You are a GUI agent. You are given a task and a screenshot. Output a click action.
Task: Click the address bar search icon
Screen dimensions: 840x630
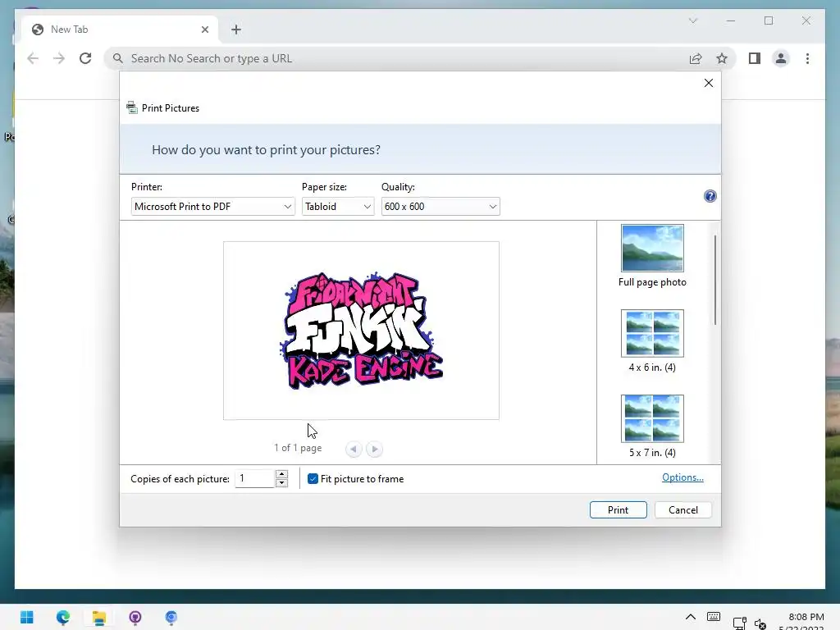pos(118,58)
